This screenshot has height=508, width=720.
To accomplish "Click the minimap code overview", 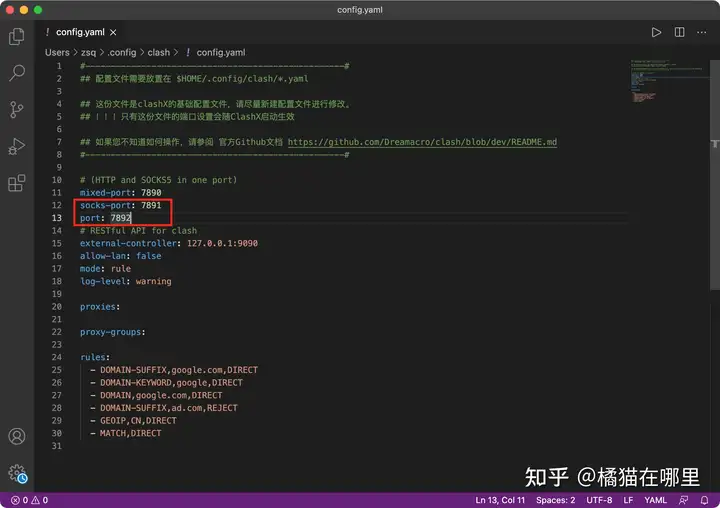I will (x=668, y=80).
